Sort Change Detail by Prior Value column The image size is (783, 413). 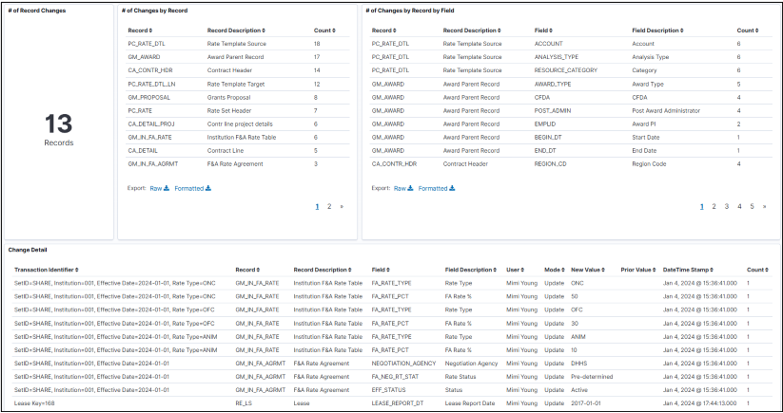pyautogui.click(x=638, y=270)
